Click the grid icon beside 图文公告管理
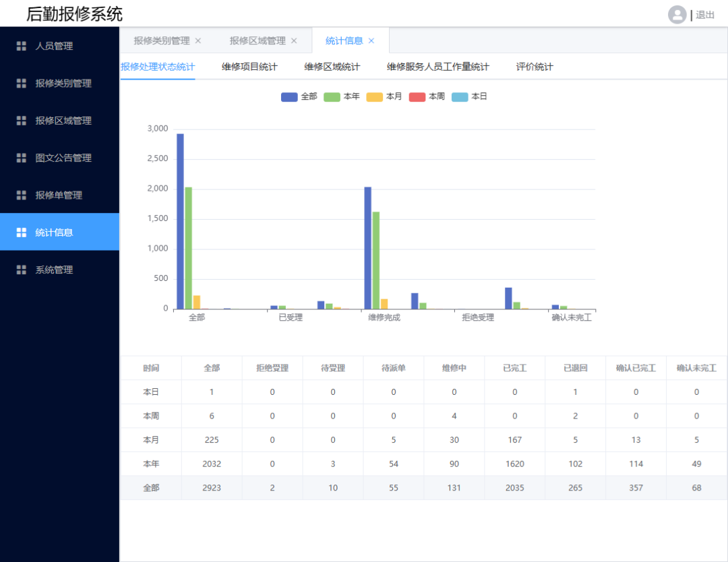Screen dimensions: 728x562 point(22,158)
